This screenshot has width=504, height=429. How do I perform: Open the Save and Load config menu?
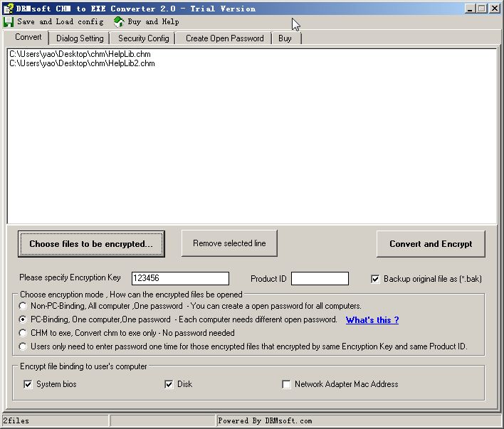tap(61, 21)
